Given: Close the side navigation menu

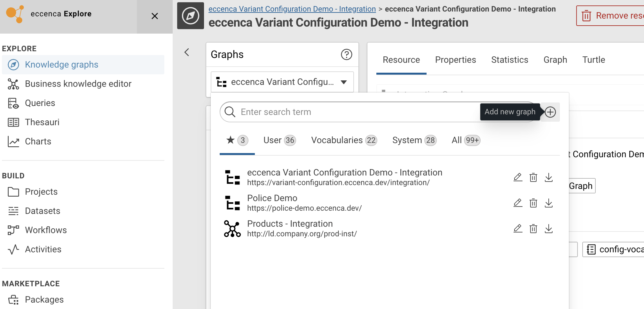Looking at the screenshot, I should (155, 16).
